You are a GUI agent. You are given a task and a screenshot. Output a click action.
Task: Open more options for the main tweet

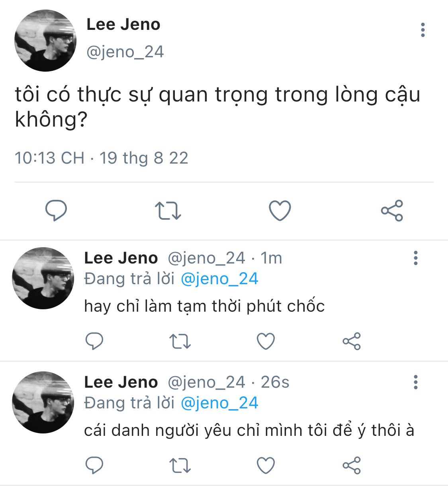coord(423,30)
